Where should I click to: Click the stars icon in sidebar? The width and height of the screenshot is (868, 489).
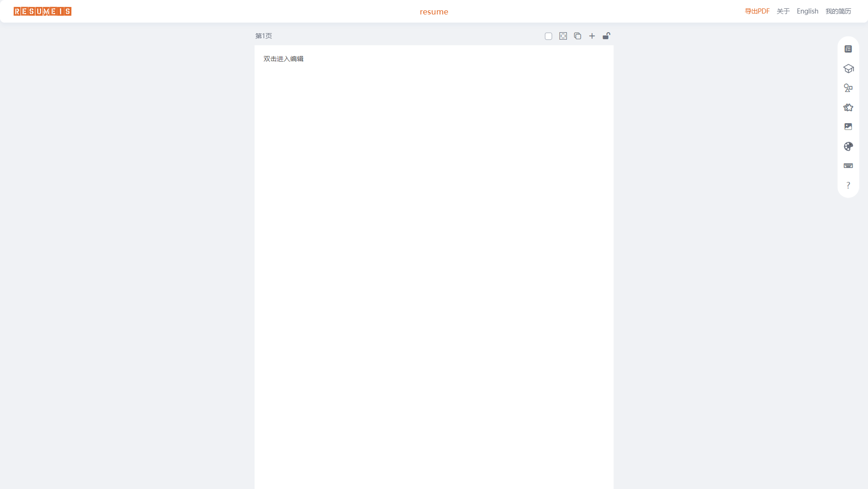(848, 107)
